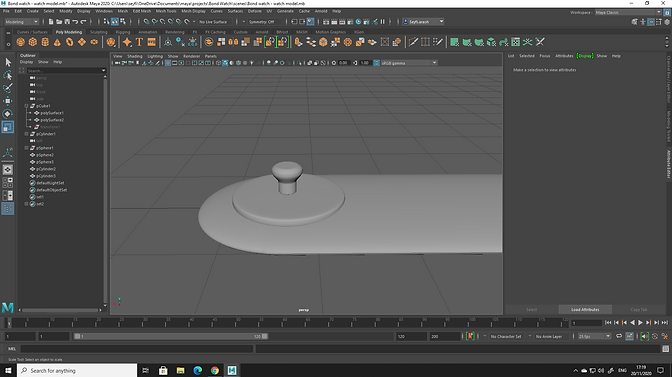Click the play forward button
Screen dimensions: 672x377
coord(640,323)
